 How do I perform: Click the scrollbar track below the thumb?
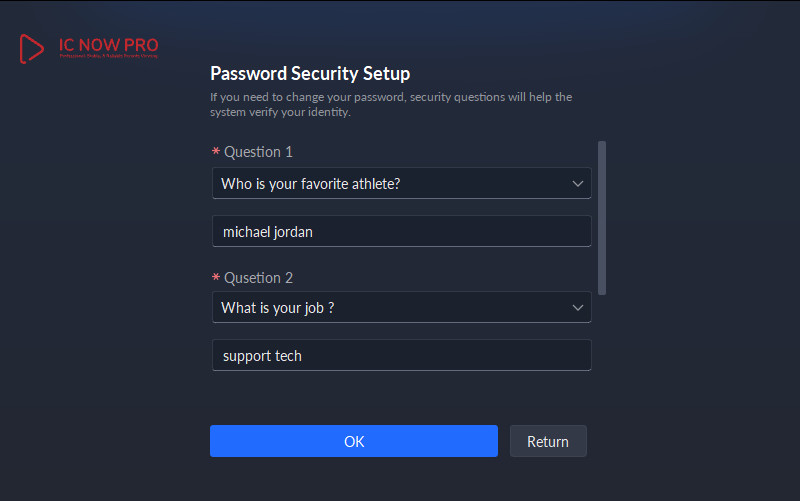602,340
